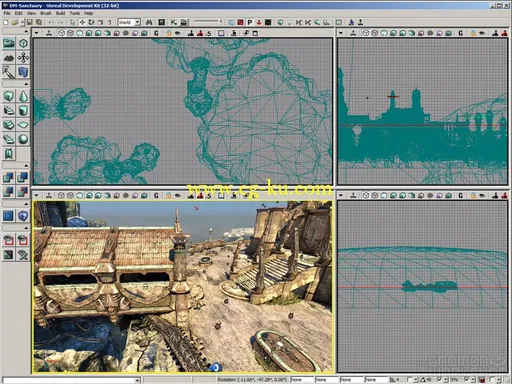Viewport: 512px width, 384px height.
Task: Click the command input box at bottom left
Action: point(71,380)
